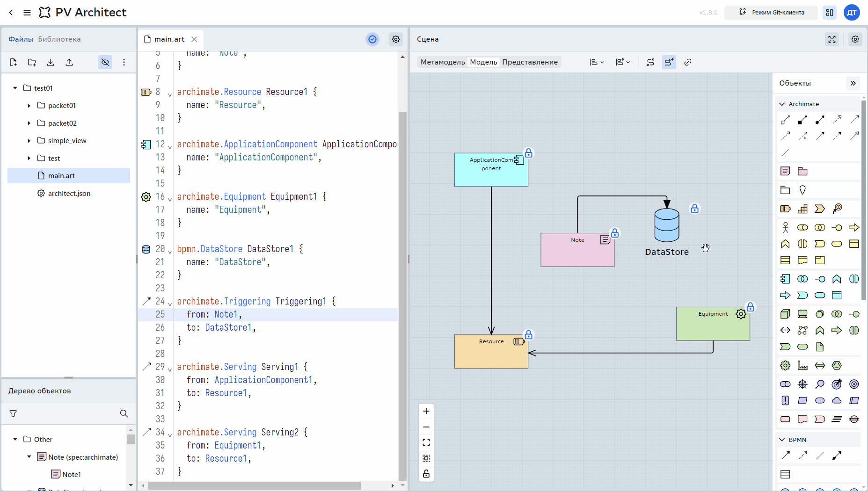Close the main.art editor tab
The height and width of the screenshot is (492, 868).
coord(194,39)
